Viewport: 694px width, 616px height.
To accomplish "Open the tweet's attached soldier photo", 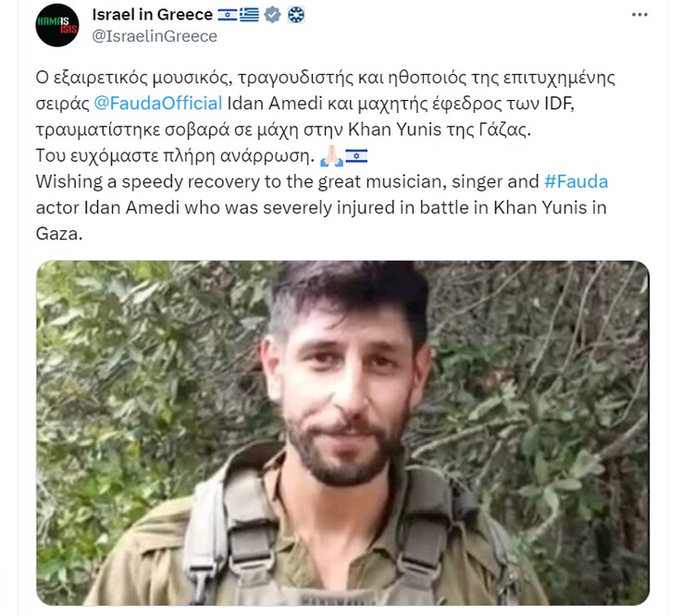I will click(342, 433).
